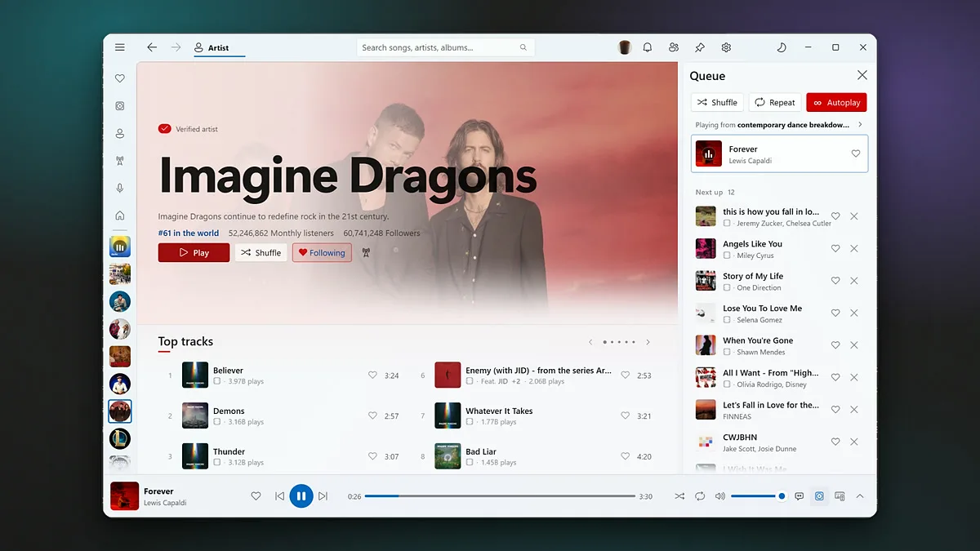This screenshot has width=980, height=551.
Task: Click the mini player icon in player bar
Action: 840,495
